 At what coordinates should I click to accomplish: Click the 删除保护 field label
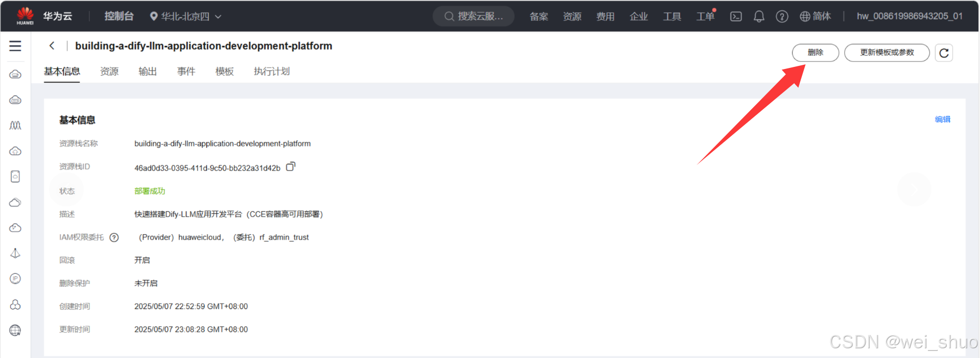(x=75, y=283)
